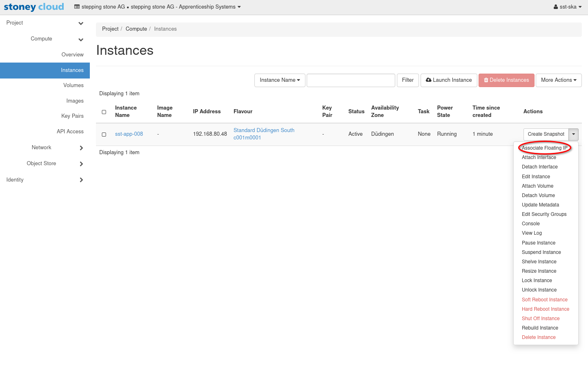Open the project selector dropdown in header

pos(158,7)
